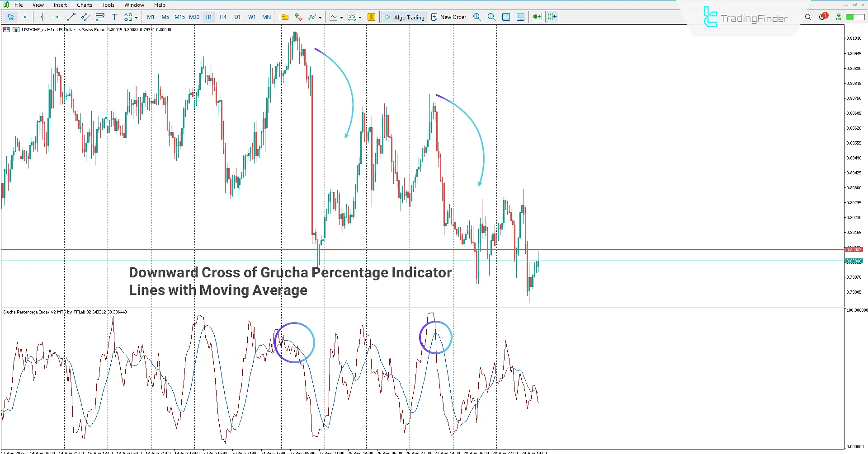
Task: Select the Text annotation tool
Action: (114, 17)
